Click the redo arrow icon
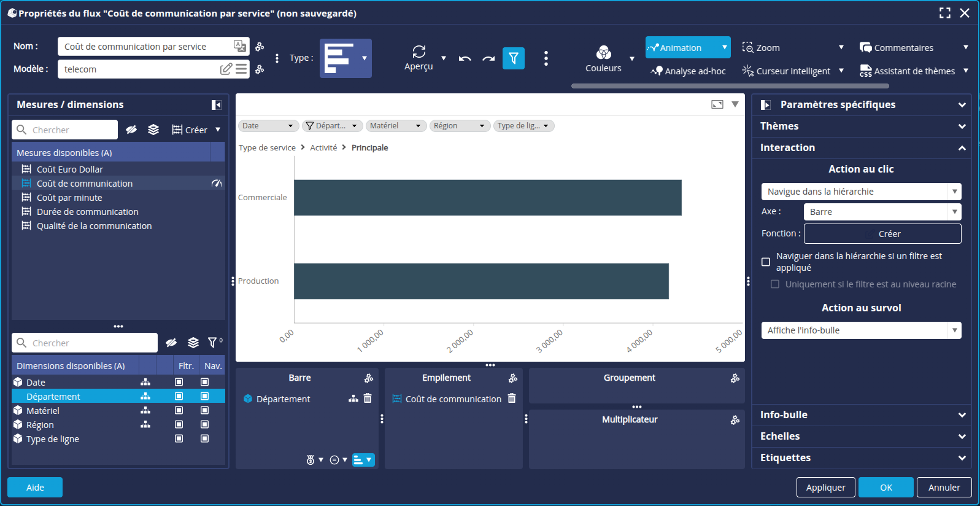 pyautogui.click(x=488, y=59)
